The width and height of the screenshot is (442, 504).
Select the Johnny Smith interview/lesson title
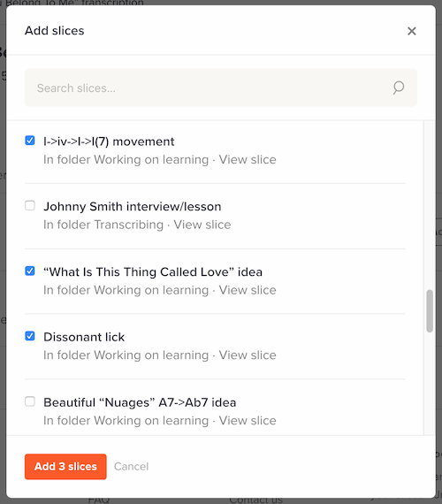[x=132, y=206]
